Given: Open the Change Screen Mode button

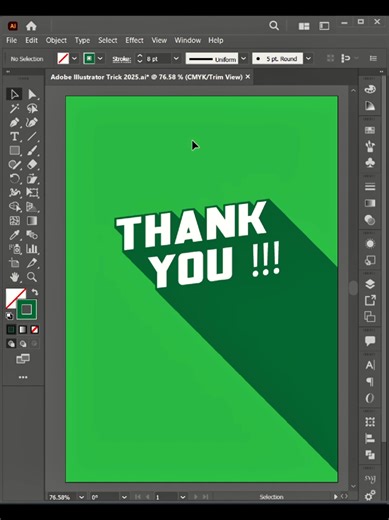Looking at the screenshot, I should [x=23, y=359].
